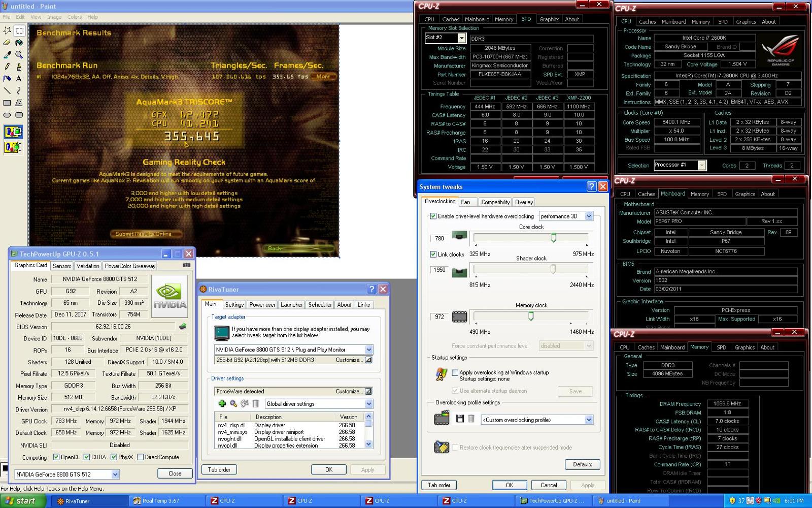Switch to the Power user tab in RivaTuner

click(262, 305)
